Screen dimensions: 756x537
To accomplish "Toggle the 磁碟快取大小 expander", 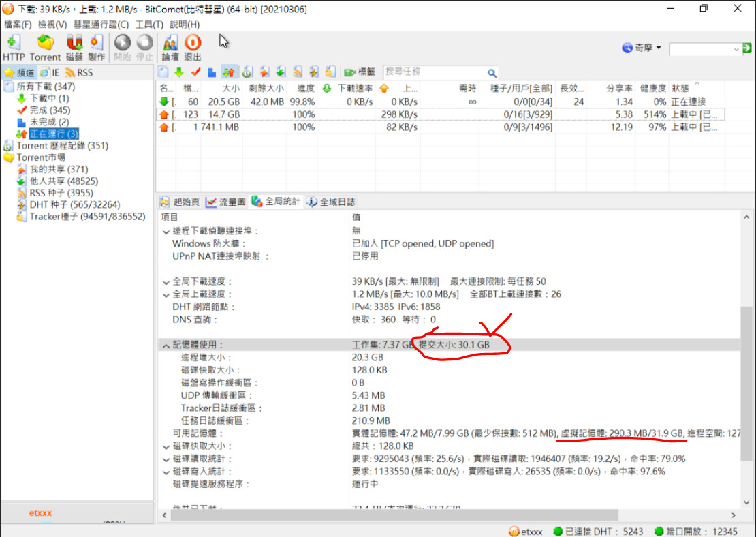I will click(x=166, y=447).
